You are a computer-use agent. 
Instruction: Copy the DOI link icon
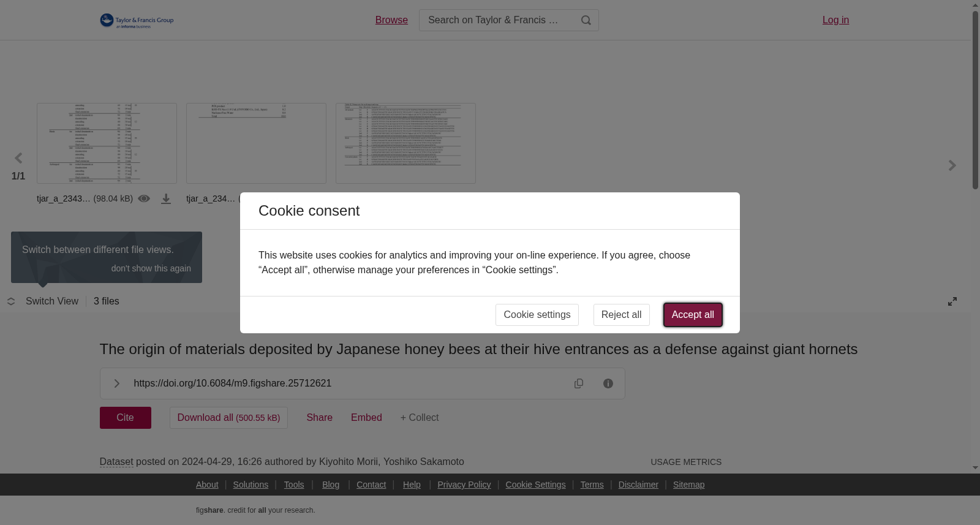coord(579,383)
